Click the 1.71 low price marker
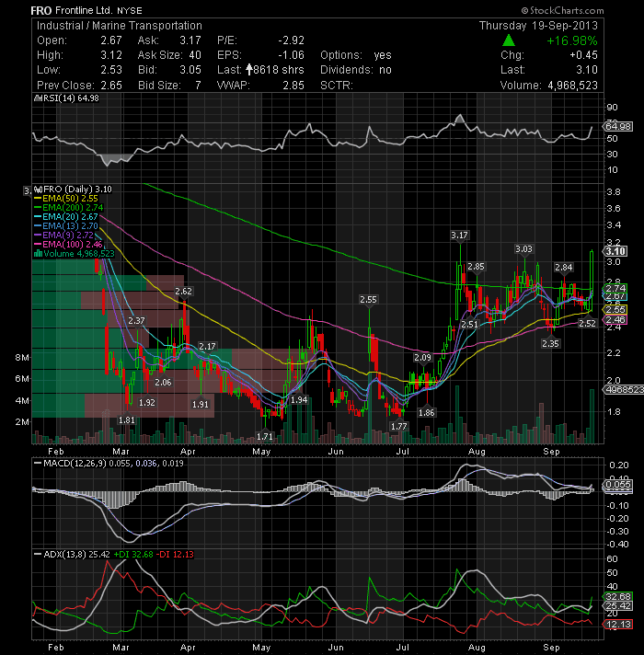Viewport: 644px width, 655px height. 265,436
